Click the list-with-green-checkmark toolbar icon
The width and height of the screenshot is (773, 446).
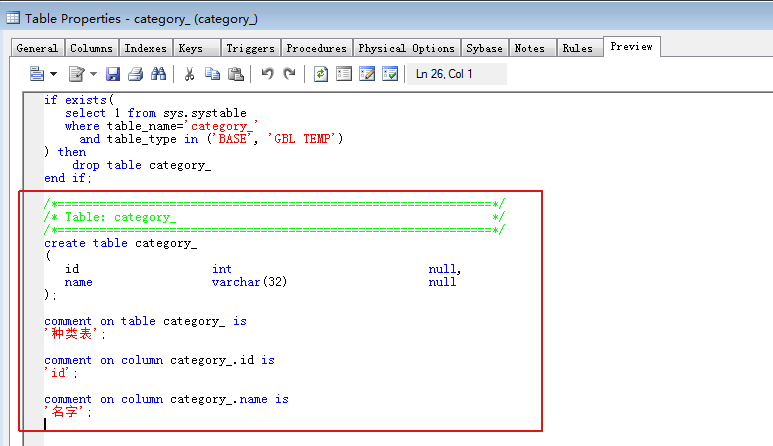(x=390, y=74)
